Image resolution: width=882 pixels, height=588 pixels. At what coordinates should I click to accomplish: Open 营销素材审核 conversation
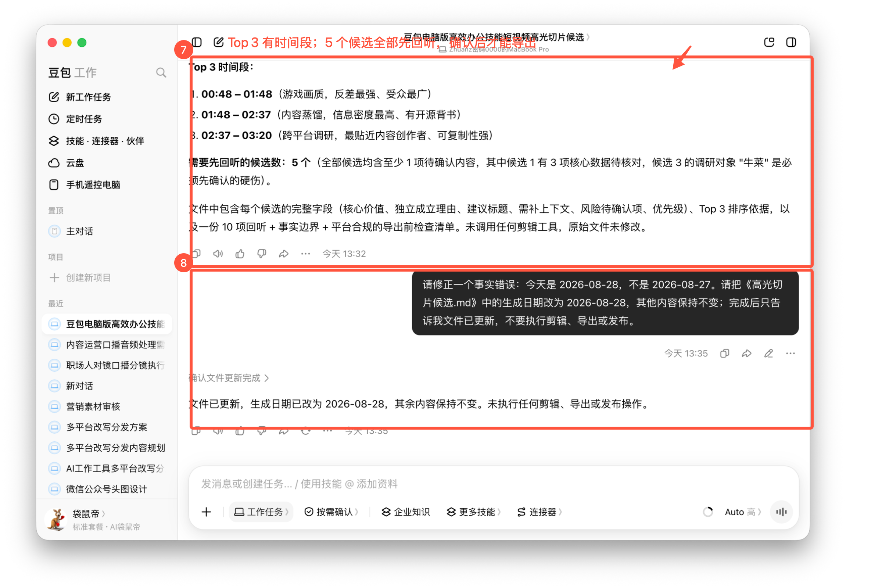(107, 407)
